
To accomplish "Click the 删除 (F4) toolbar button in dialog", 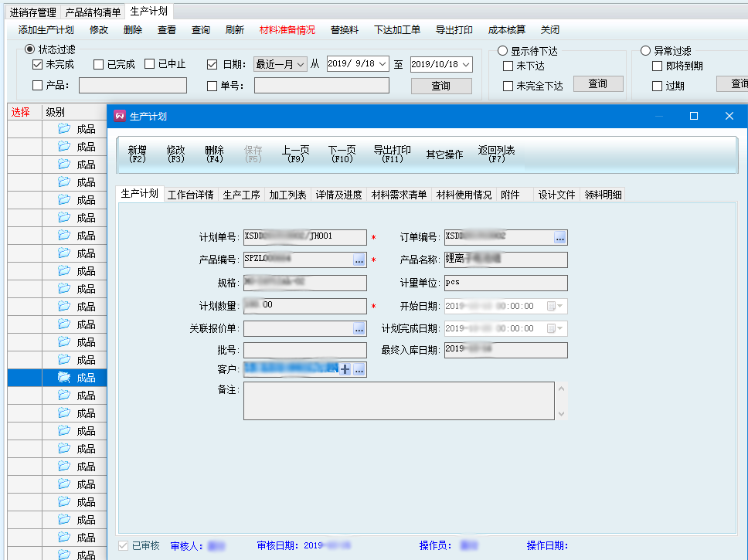I will [x=214, y=154].
